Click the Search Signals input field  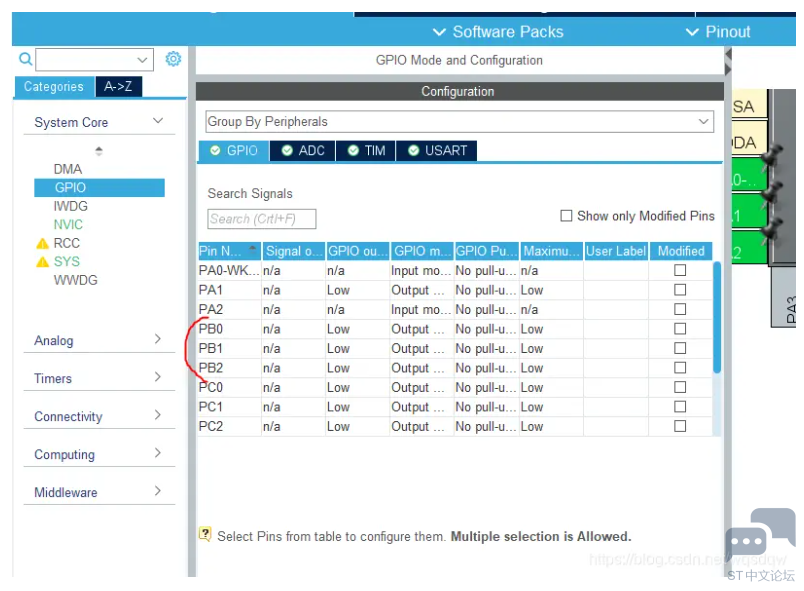pyautogui.click(x=262, y=219)
